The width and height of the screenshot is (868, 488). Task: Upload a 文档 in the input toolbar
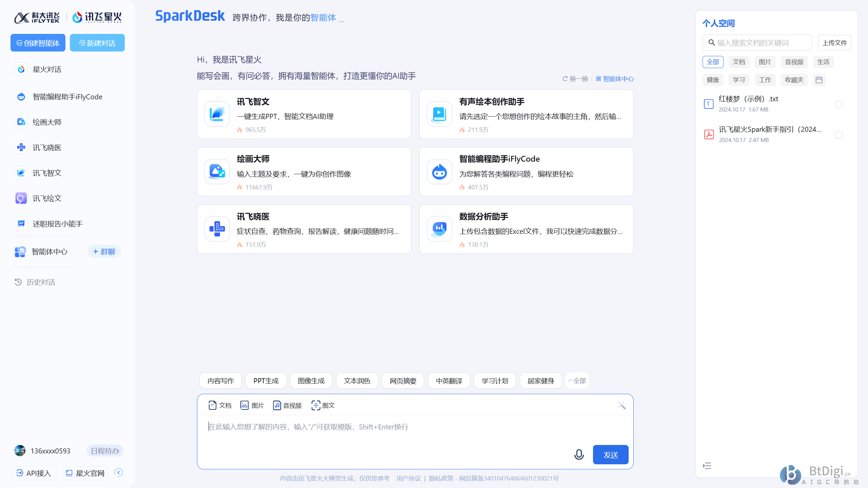coord(220,405)
